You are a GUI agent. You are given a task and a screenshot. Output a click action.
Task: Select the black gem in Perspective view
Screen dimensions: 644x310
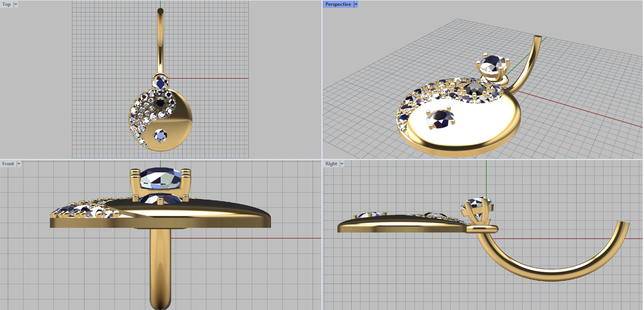pyautogui.click(x=473, y=88)
